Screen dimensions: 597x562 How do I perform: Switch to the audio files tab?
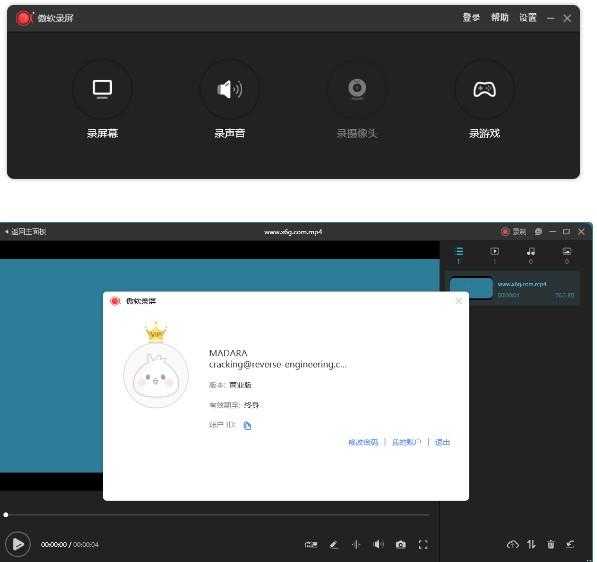[x=531, y=255]
